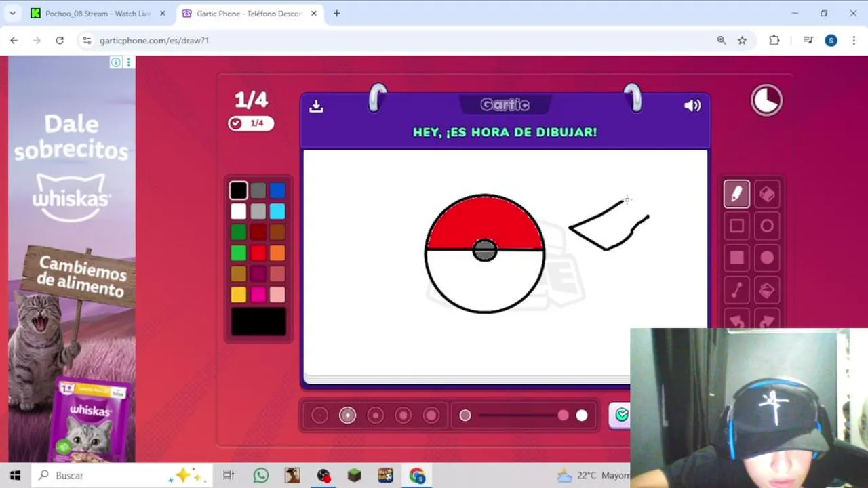Click the Buscar taskbar search box
The image size is (868, 488).
[121, 476]
